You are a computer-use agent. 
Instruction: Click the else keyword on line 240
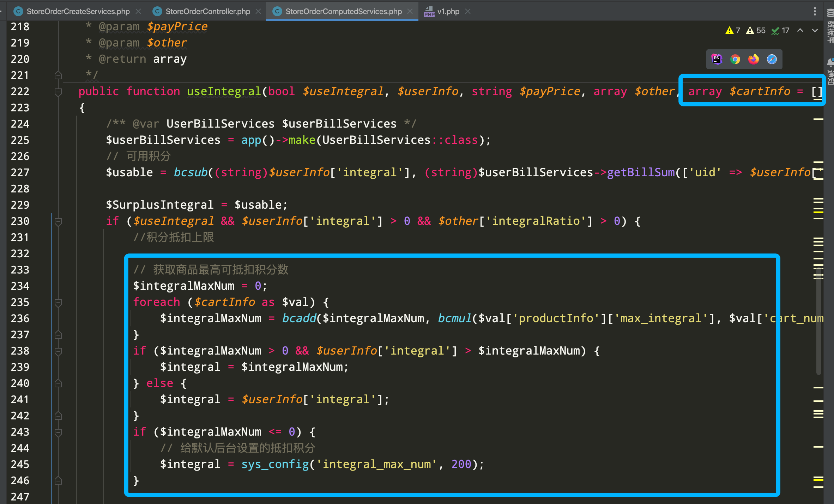tap(160, 383)
